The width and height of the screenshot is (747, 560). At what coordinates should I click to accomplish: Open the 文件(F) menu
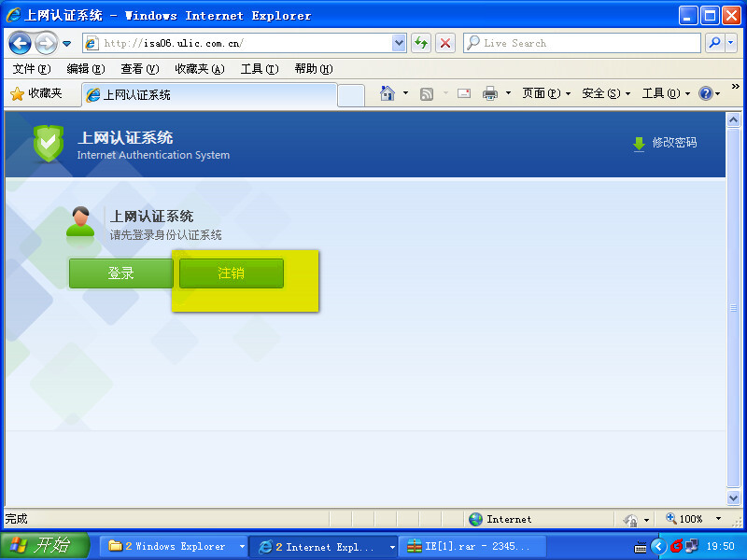pyautogui.click(x=31, y=69)
